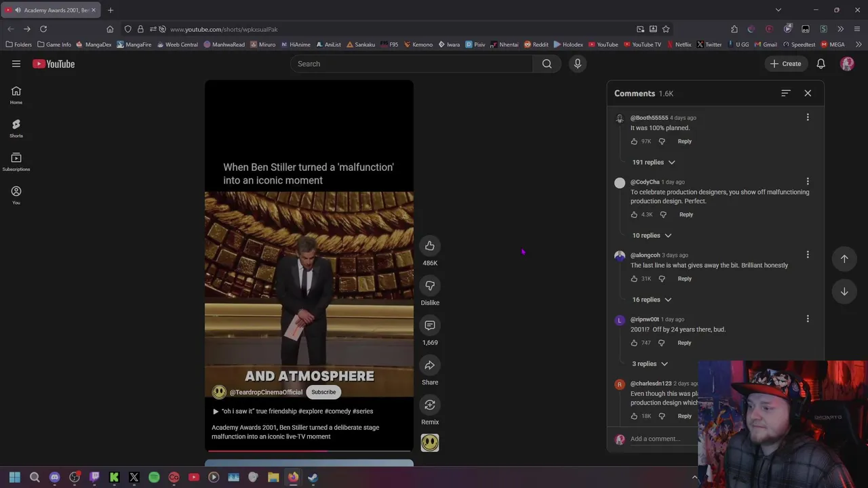868x488 pixels.
Task: Expand 16 replies under alongcoh's comment
Action: tap(652, 300)
